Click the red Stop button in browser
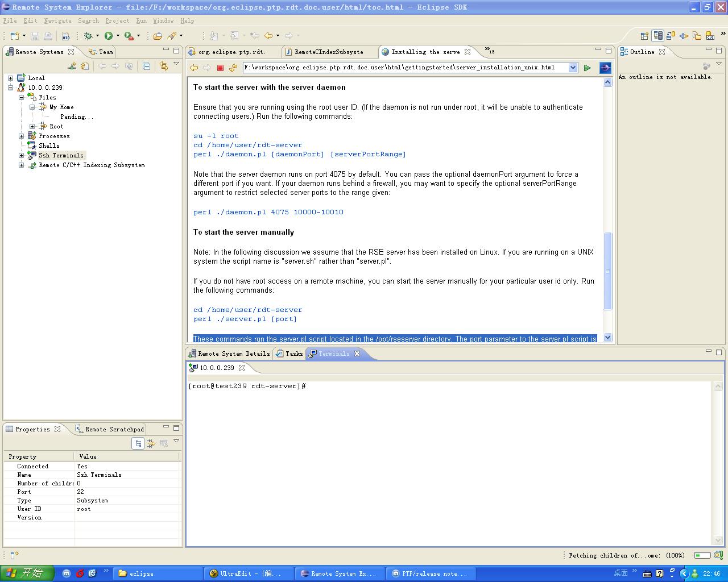This screenshot has width=728, height=582. pyautogui.click(x=220, y=68)
